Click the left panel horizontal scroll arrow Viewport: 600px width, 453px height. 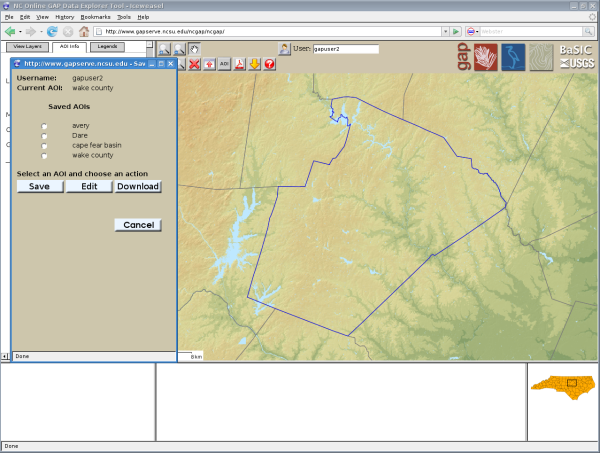5,357
